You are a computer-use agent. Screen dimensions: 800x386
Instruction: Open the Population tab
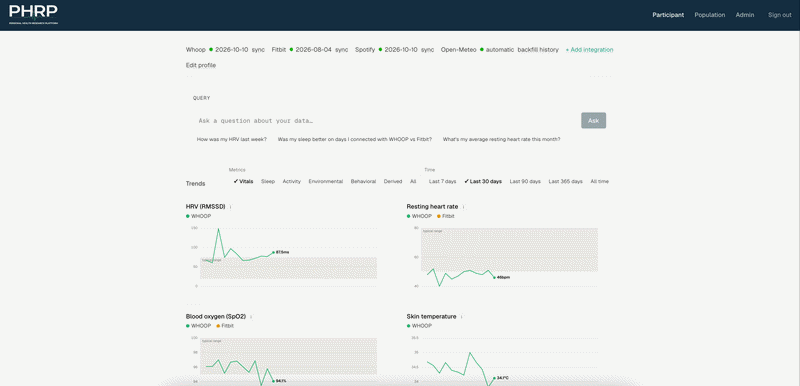tap(710, 15)
